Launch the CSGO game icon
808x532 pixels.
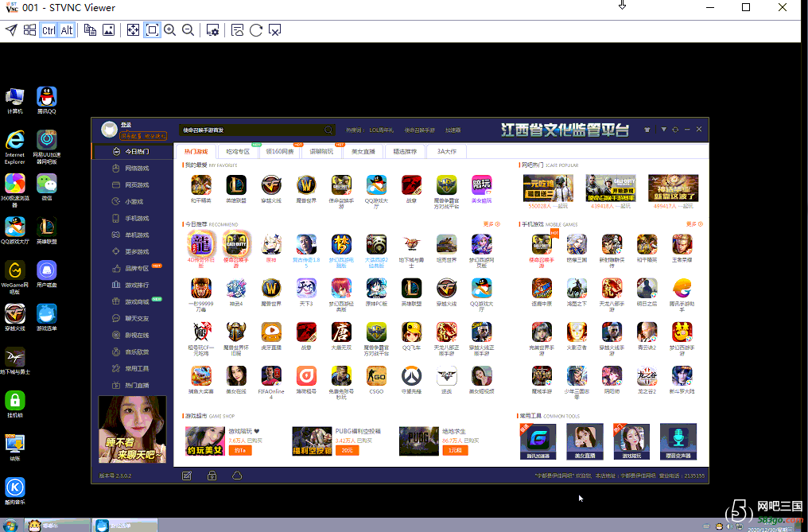[376, 375]
